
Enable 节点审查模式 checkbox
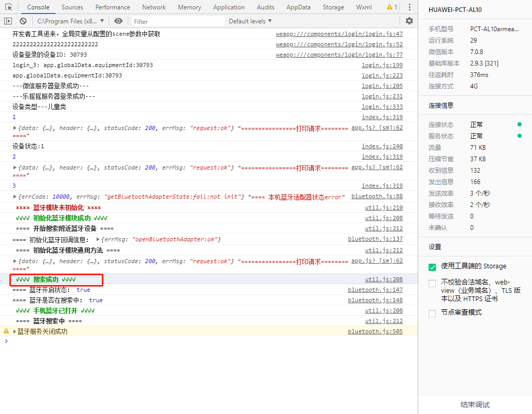click(432, 313)
